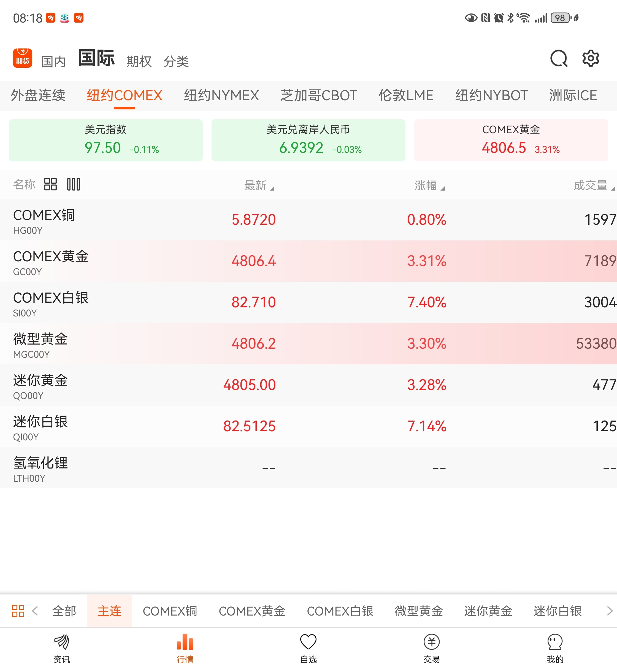Switch to 期权 top tab
The width and height of the screenshot is (617, 672).
click(x=139, y=61)
